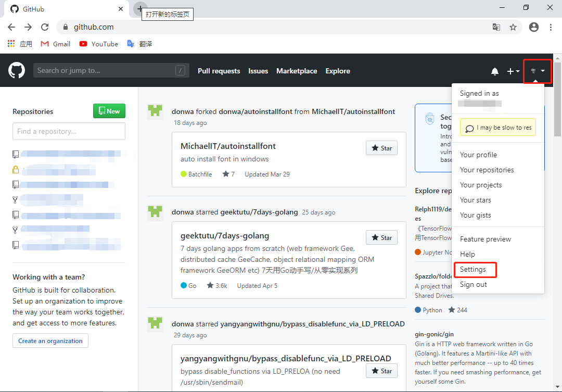Click the New repository button

(x=109, y=111)
